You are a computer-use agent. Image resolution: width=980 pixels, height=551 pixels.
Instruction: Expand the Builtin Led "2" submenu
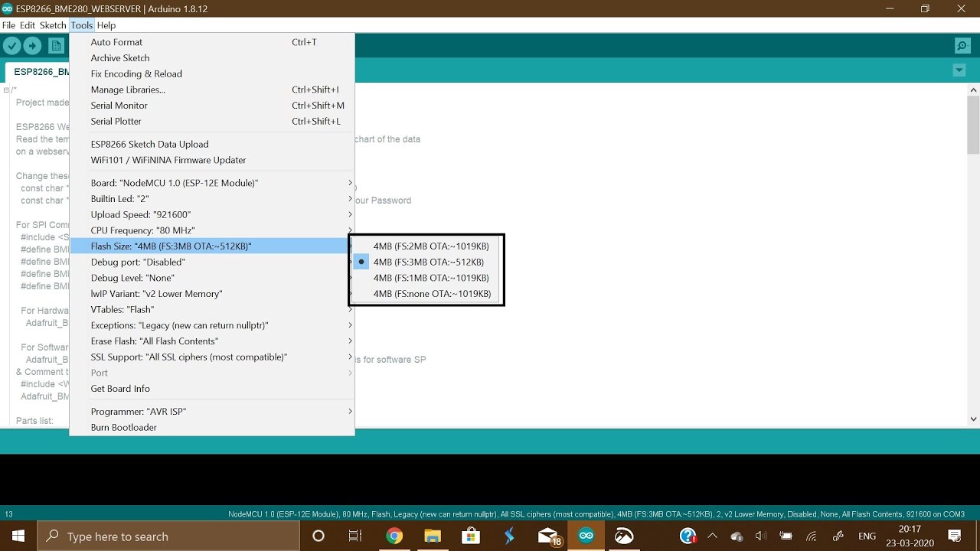click(x=212, y=199)
